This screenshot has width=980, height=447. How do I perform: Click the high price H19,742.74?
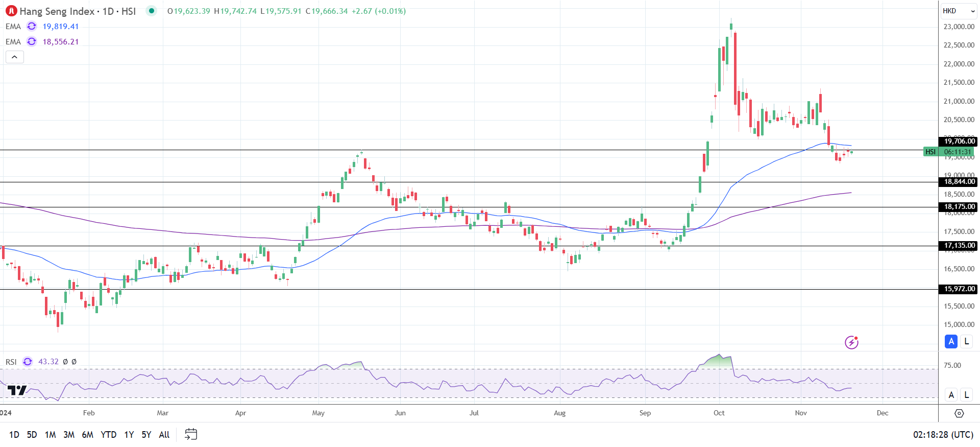[235, 11]
